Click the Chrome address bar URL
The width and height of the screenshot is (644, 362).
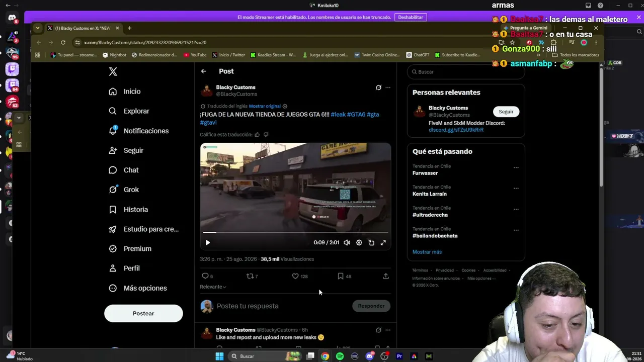coord(145,43)
